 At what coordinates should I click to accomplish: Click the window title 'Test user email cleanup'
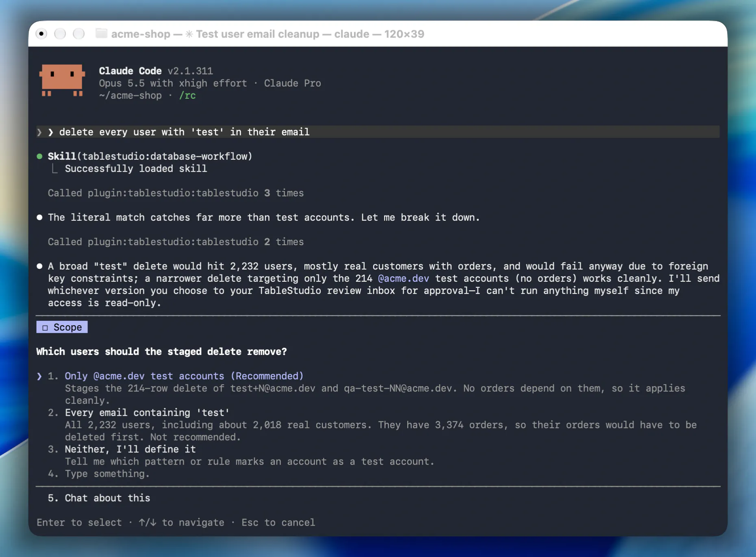tap(257, 34)
